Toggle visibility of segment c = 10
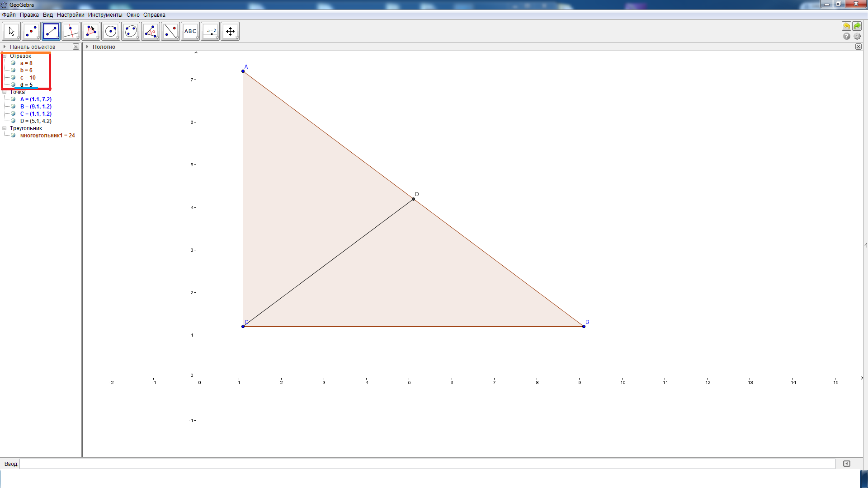This screenshot has height=488, width=868. 13,77
